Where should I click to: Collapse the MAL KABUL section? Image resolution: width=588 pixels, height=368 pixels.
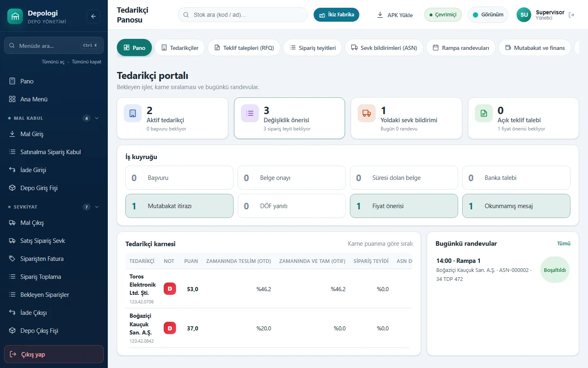point(54,118)
